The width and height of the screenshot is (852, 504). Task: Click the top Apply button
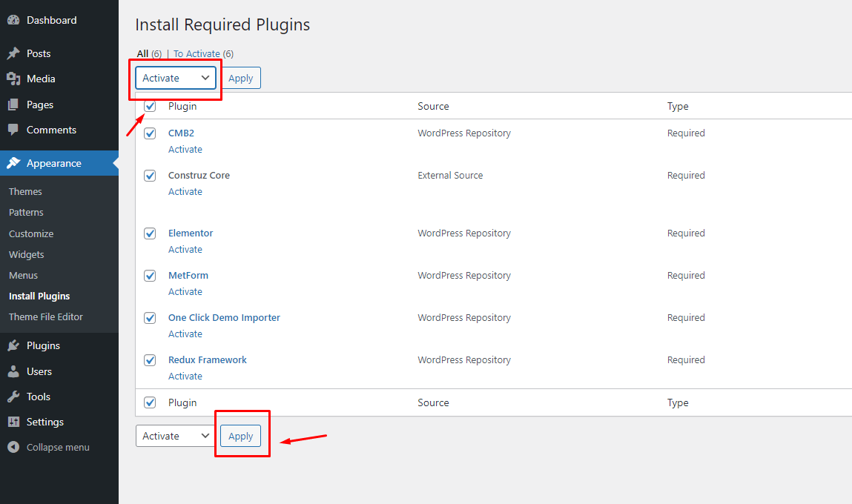[x=241, y=79]
